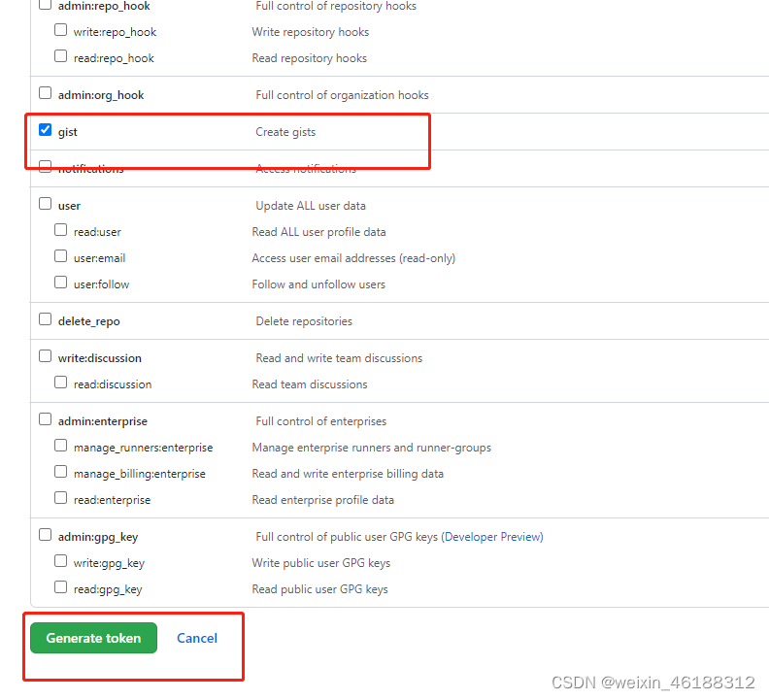Tick the read:enterprise checkbox
This screenshot has height=700, width=769.
(x=61, y=498)
